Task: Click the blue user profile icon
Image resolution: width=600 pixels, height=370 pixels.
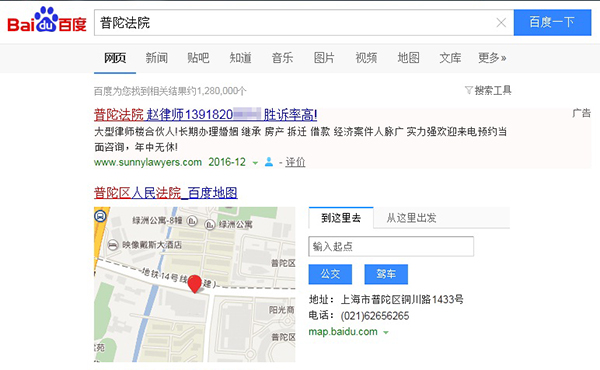Action: (x=269, y=162)
